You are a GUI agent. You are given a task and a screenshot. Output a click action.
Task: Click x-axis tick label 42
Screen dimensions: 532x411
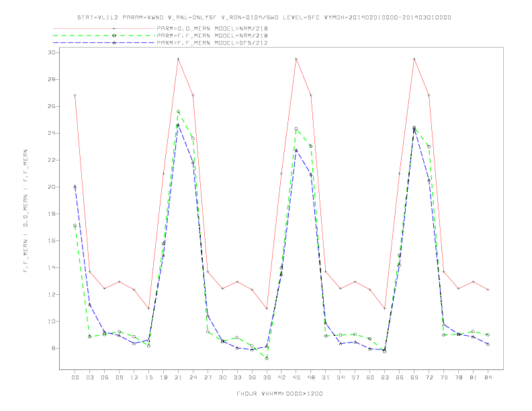pos(281,377)
